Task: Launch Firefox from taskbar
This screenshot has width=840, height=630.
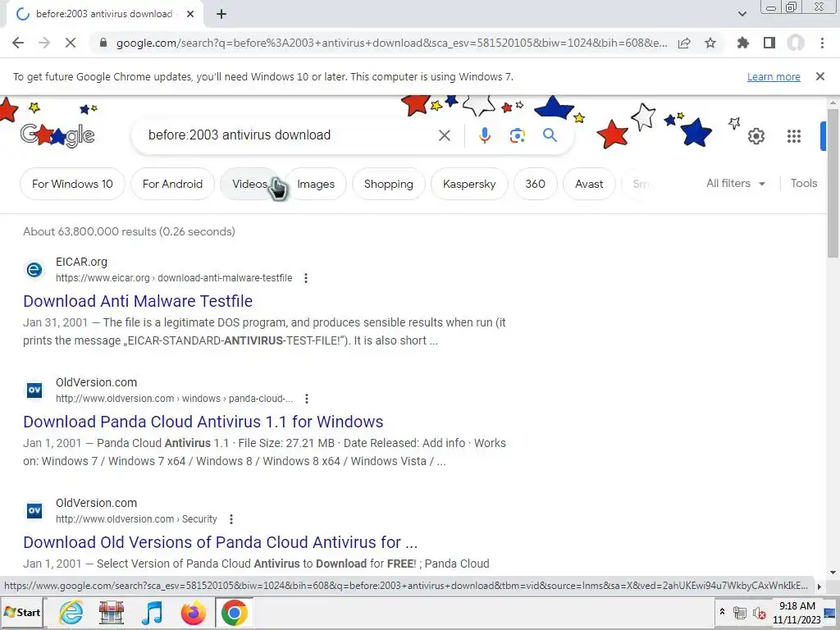Action: pyautogui.click(x=193, y=612)
